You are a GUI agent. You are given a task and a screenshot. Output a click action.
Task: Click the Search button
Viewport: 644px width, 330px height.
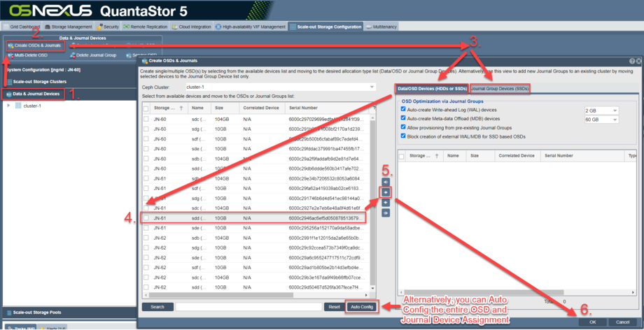tap(157, 307)
